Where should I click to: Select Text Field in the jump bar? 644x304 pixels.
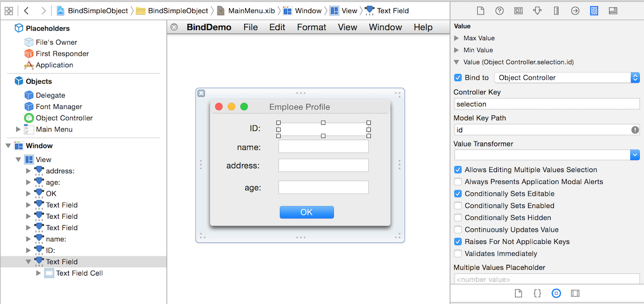click(386, 10)
